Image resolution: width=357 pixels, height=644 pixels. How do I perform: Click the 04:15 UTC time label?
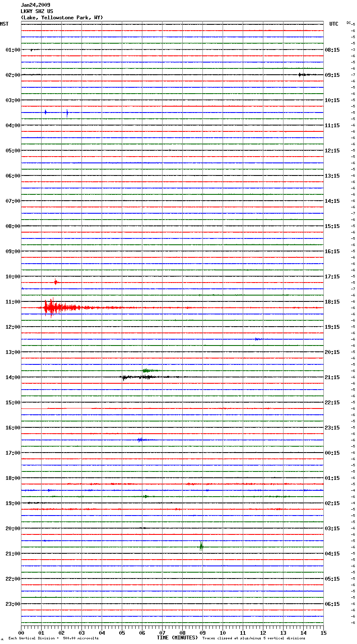(332, 554)
